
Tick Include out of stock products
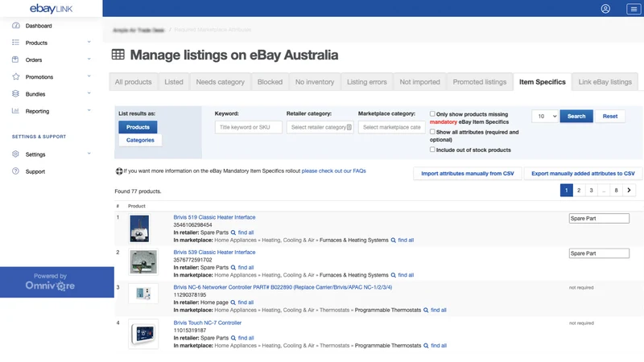pos(432,150)
